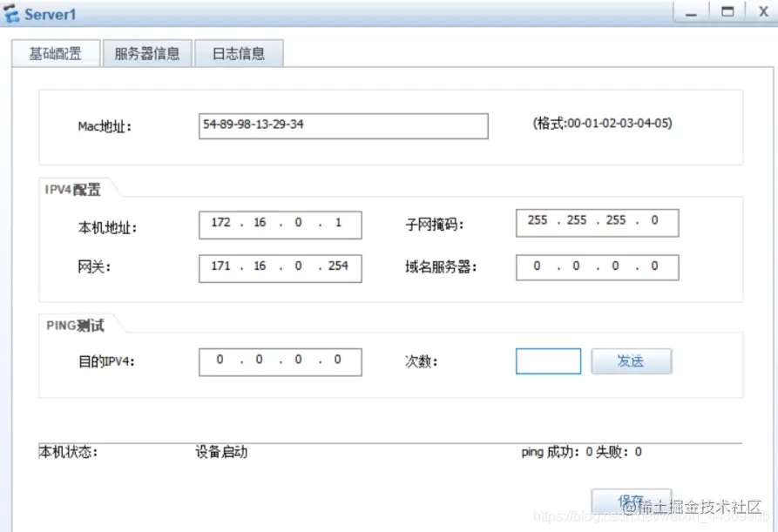This screenshot has height=532, width=778.
Task: Click the 目的IPV4 address field
Action: [281, 362]
